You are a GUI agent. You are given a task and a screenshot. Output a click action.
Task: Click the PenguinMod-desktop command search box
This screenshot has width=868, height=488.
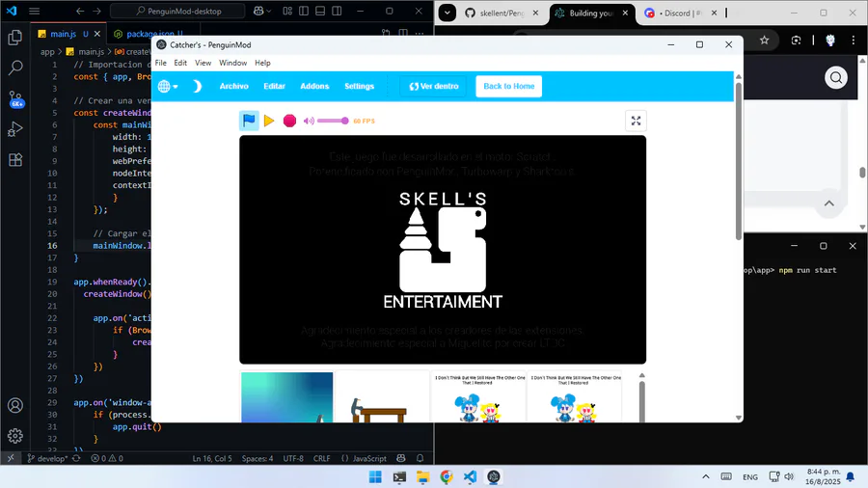click(177, 11)
